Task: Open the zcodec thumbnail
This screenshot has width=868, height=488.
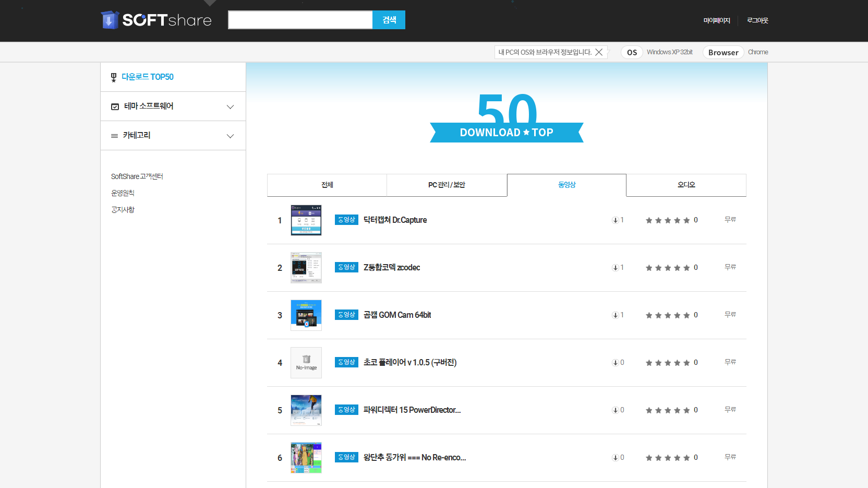Action: (x=306, y=268)
